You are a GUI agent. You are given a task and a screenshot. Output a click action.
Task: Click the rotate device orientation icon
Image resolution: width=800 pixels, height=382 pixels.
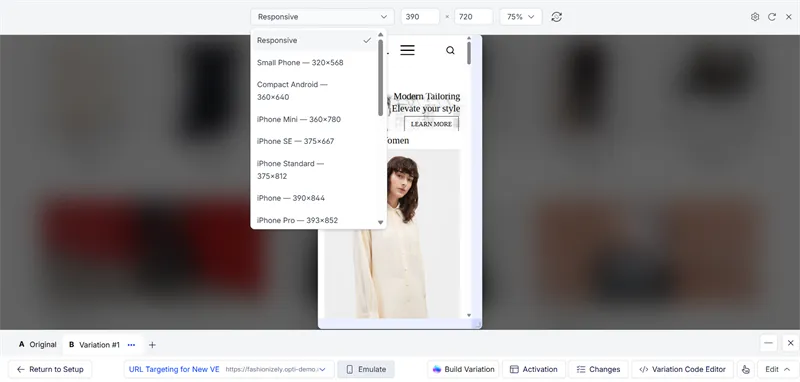556,17
